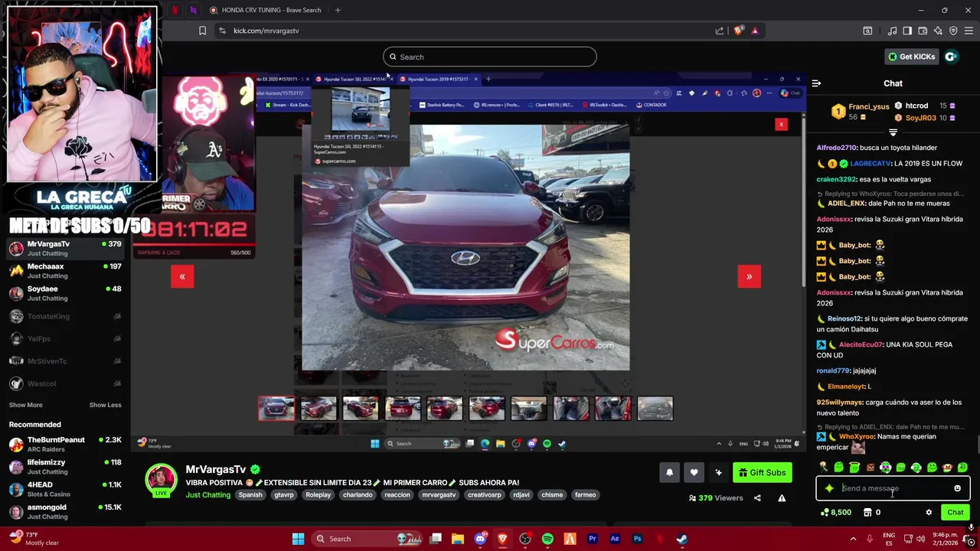Image resolution: width=980 pixels, height=551 pixels.
Task: Select the Roleplay tag
Action: coord(318,495)
